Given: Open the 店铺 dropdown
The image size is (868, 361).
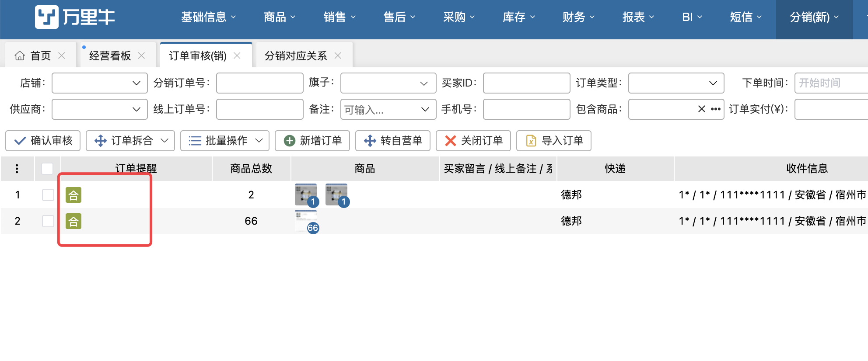Looking at the screenshot, I should 100,83.
